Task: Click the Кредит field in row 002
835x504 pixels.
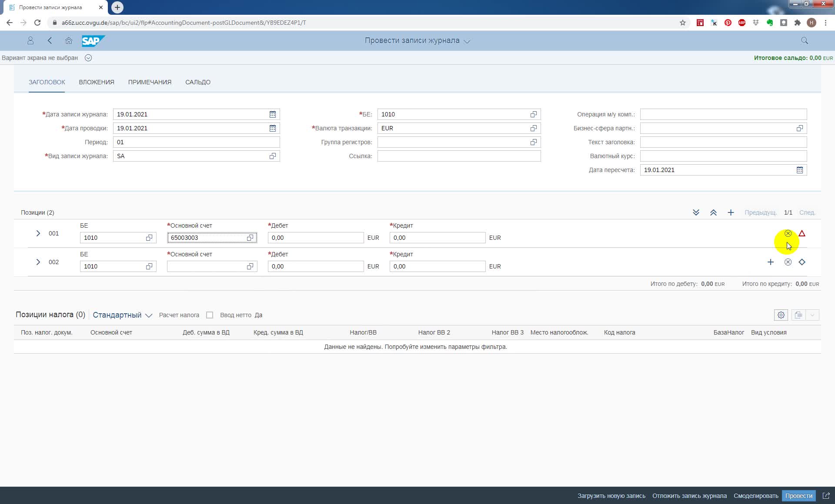Action: tap(438, 266)
